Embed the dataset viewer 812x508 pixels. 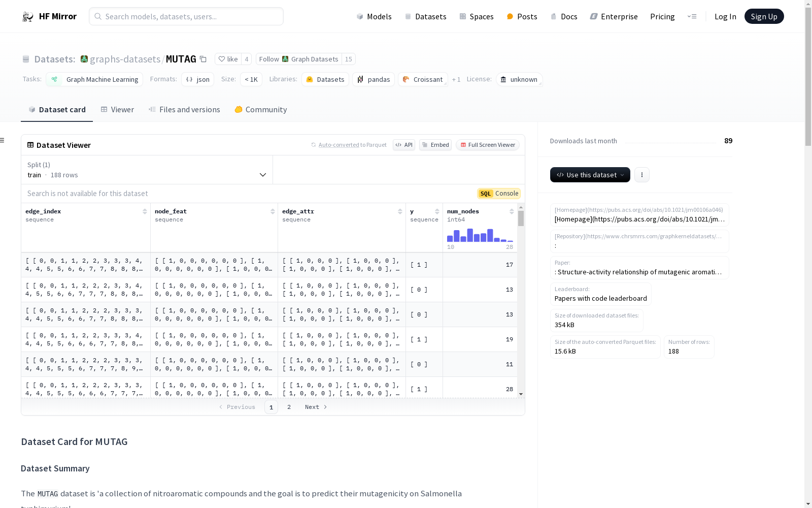(x=435, y=145)
